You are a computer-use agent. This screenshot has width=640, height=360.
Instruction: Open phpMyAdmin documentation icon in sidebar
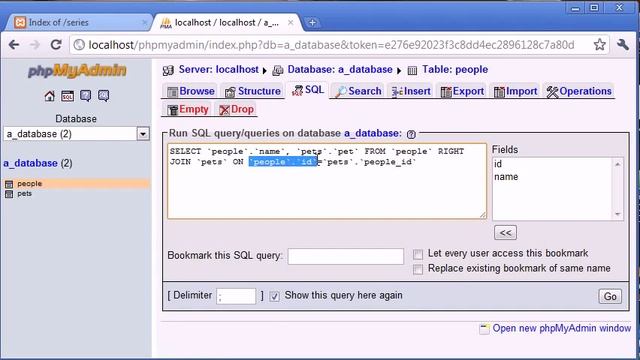pyautogui.click(x=85, y=96)
